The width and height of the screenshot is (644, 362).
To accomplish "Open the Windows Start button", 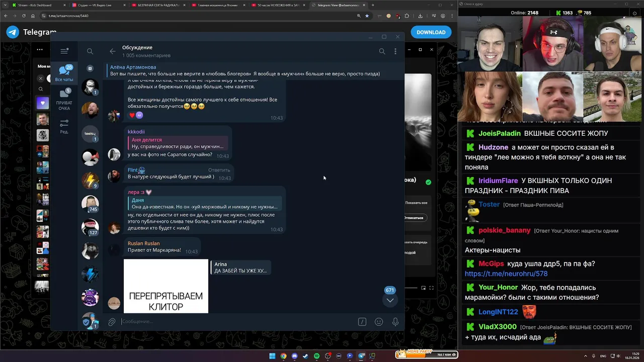I will pyautogui.click(x=272, y=356).
